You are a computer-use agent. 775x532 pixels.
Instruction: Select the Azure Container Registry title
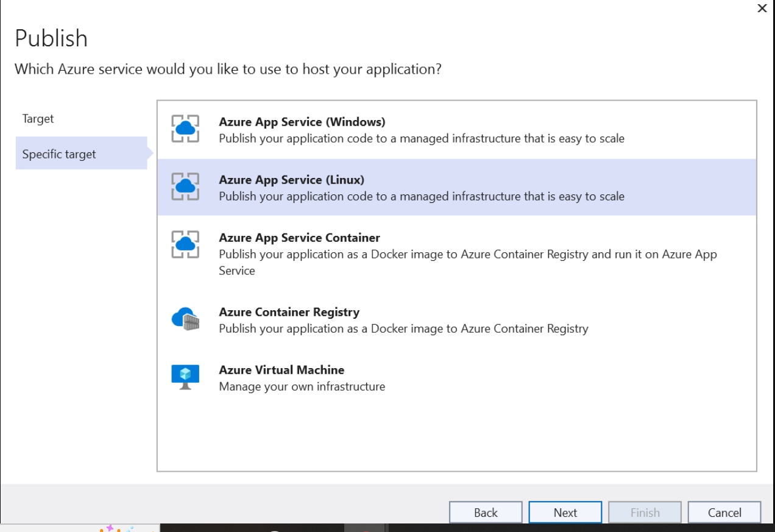point(289,312)
